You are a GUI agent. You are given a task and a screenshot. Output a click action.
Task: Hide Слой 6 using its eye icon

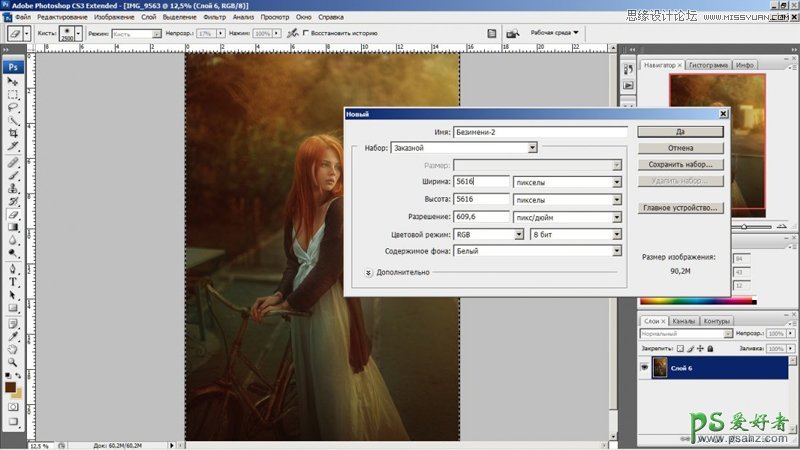[x=645, y=368]
